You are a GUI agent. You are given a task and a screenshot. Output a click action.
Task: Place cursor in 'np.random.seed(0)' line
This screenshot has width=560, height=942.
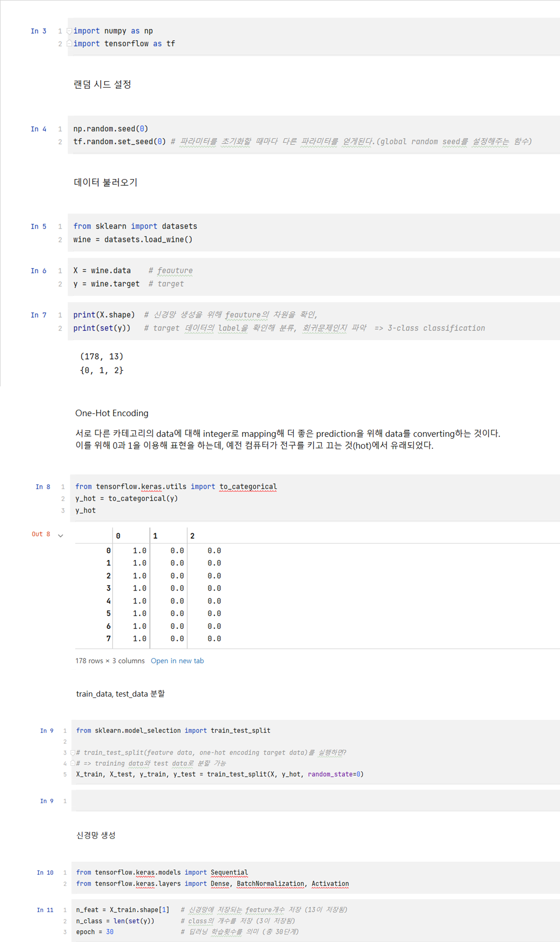click(111, 129)
